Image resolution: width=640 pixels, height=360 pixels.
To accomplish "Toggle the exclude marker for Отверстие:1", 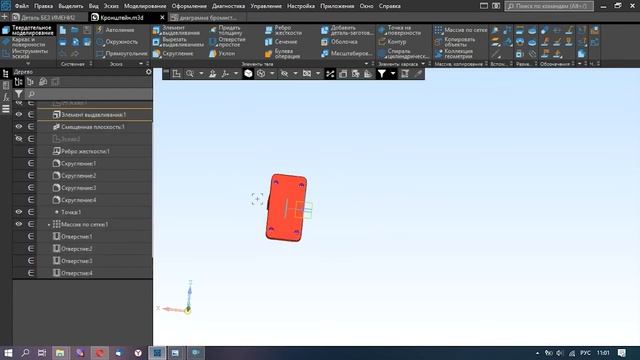I will [31, 236].
